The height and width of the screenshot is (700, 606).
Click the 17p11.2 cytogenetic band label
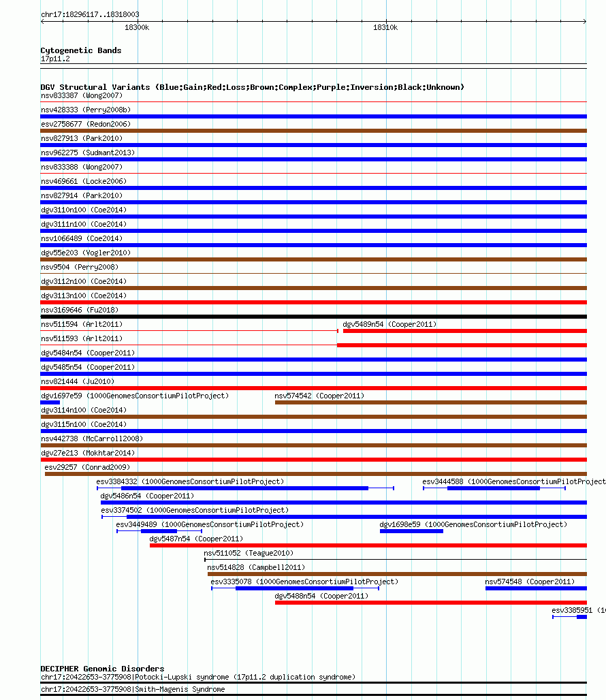tap(55, 59)
